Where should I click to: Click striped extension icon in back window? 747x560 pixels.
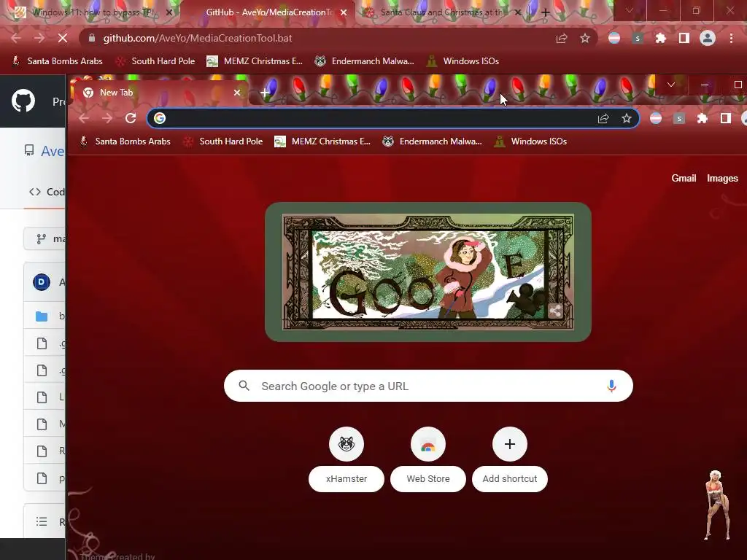point(614,38)
